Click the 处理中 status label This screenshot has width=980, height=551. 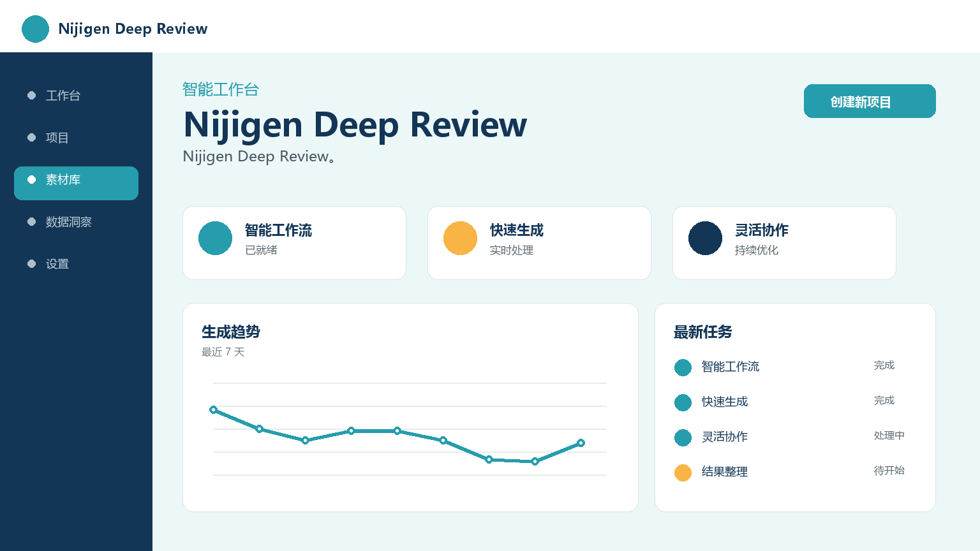pyautogui.click(x=889, y=436)
